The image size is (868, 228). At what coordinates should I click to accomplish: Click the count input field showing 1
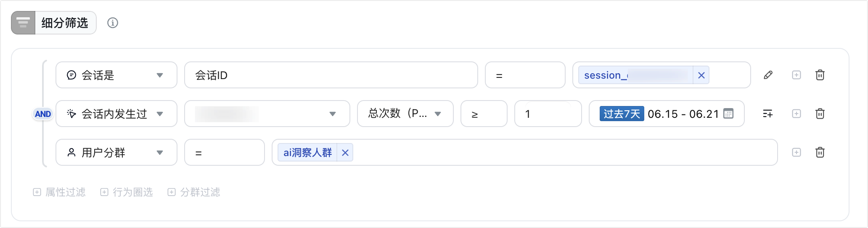548,114
